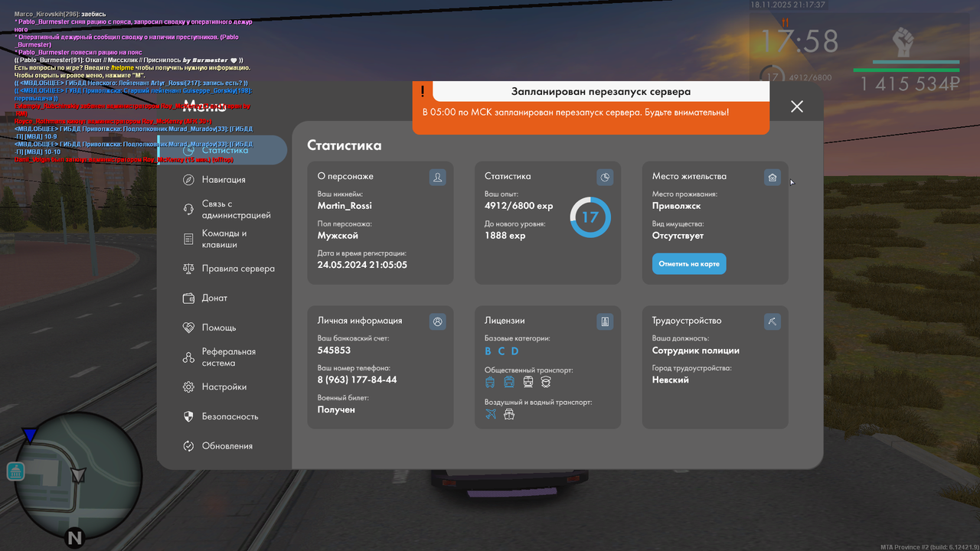This screenshot has height=551, width=980.
Task: Click the minimap building marker icon
Action: coord(15,471)
